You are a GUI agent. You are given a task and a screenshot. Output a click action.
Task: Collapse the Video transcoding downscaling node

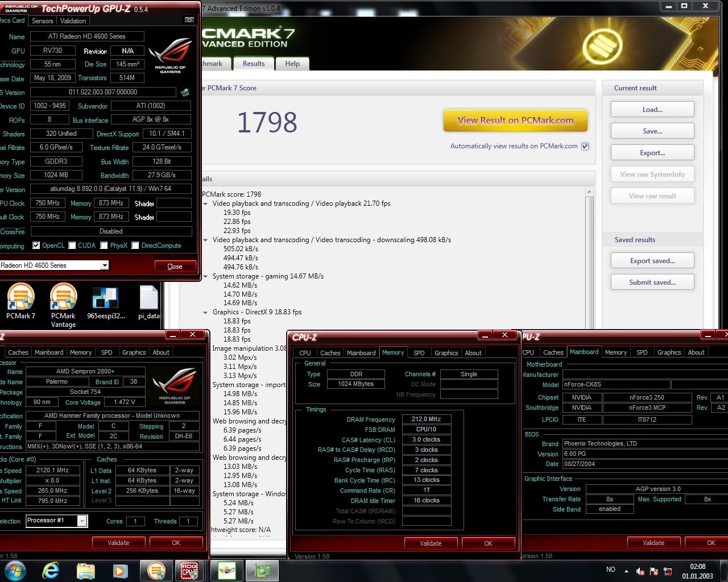pos(206,240)
